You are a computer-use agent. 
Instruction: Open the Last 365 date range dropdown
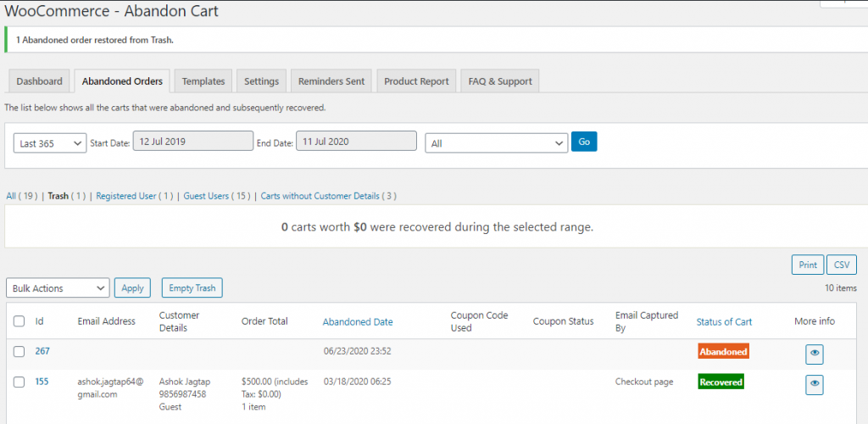pyautogui.click(x=50, y=142)
